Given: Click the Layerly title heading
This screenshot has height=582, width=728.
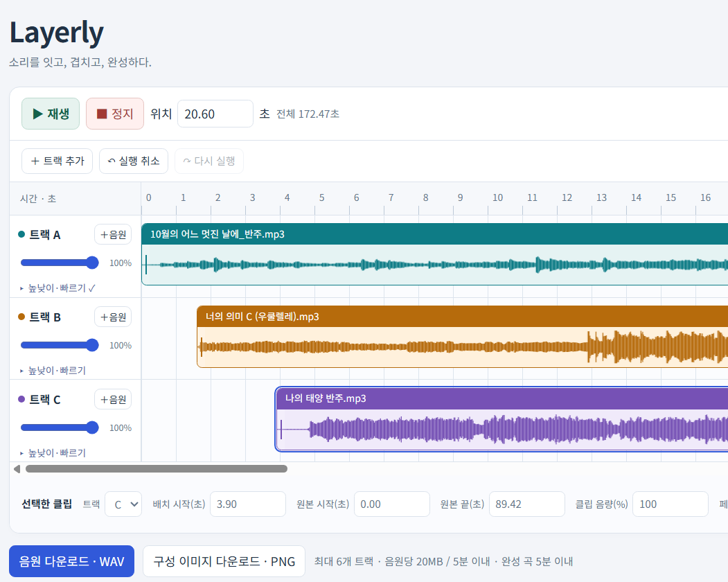Looking at the screenshot, I should coord(57,33).
